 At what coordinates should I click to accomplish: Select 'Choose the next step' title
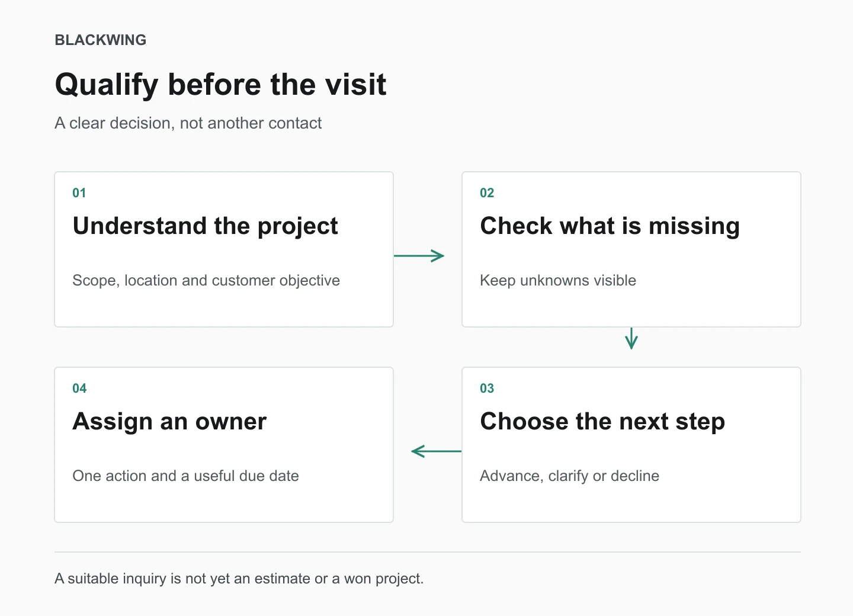point(602,422)
